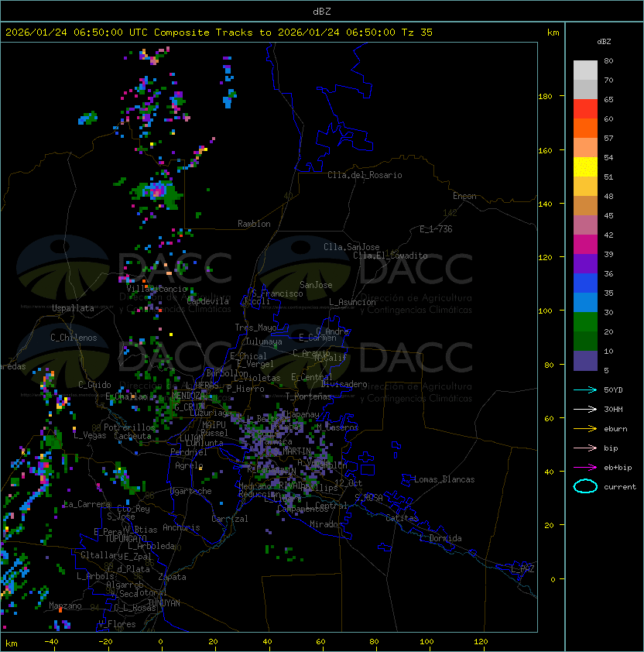Select the light gray swatch below 80
The height and width of the screenshot is (652, 644).
[x=585, y=70]
